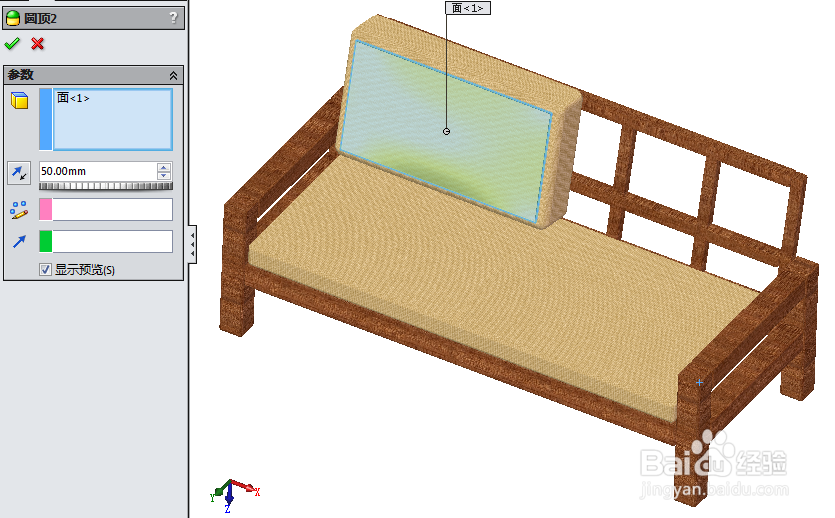The height and width of the screenshot is (518, 835).
Task: Reverse dome direction arrow button
Action: (x=19, y=173)
